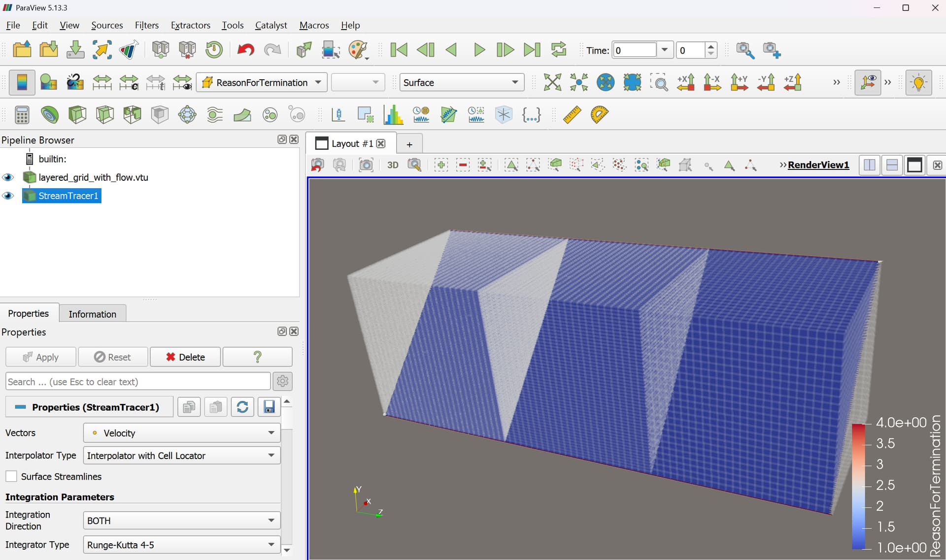Screen dimensions: 946x560
Task: Open ReasonForTermination coloring dropdown
Action: point(262,82)
